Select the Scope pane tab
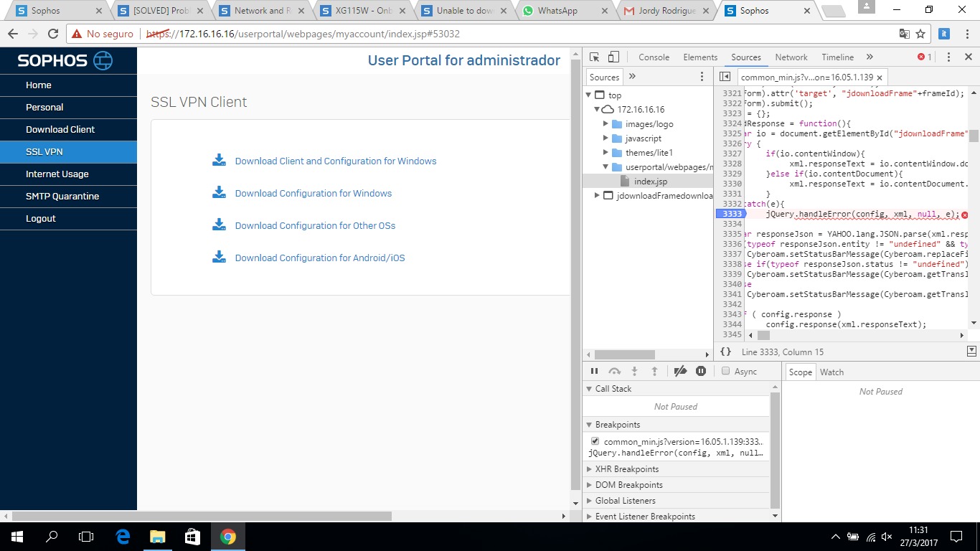980x551 pixels. 800,372
